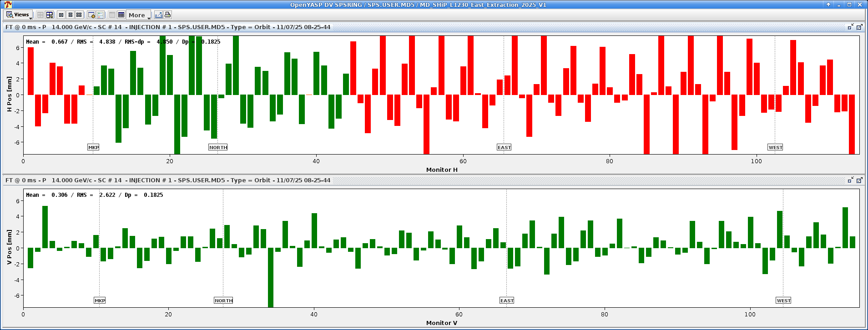Click the shade window up-arrow in title bar

828,5
